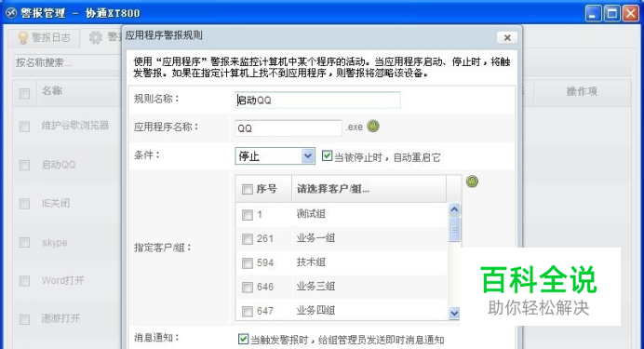The width and height of the screenshot is (644, 349).
Task: Check the 业务一组 row checkbox
Action: pyautogui.click(x=248, y=239)
